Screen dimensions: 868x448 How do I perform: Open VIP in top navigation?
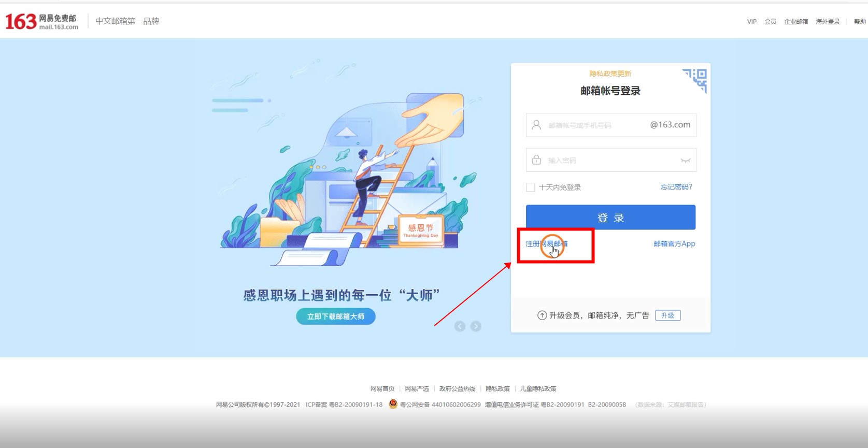click(751, 22)
